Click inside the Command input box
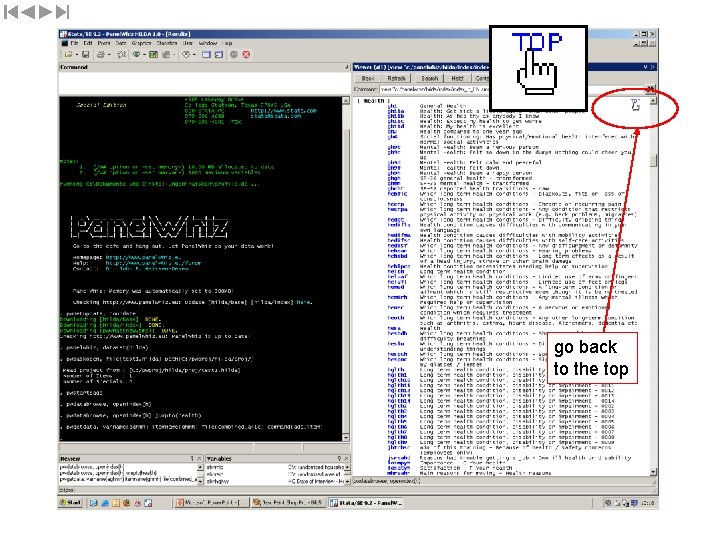Image resolution: width=720 pixels, height=540 pixels. (204, 83)
